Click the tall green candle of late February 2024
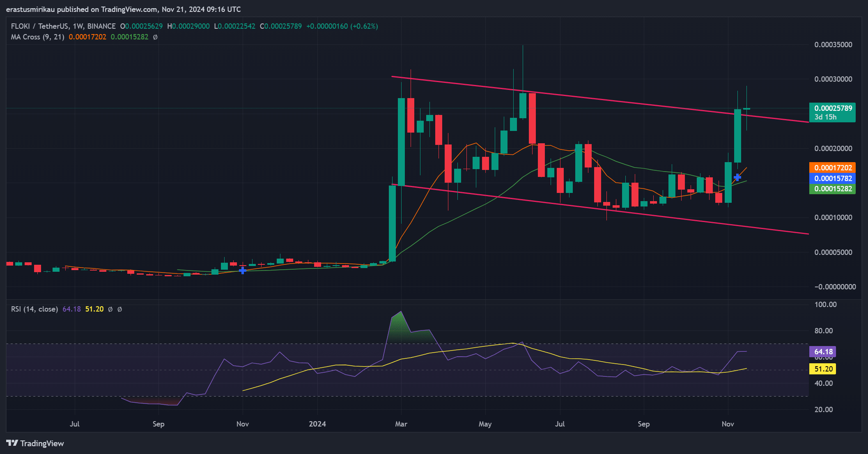This screenshot has height=454, width=868. pyautogui.click(x=392, y=224)
